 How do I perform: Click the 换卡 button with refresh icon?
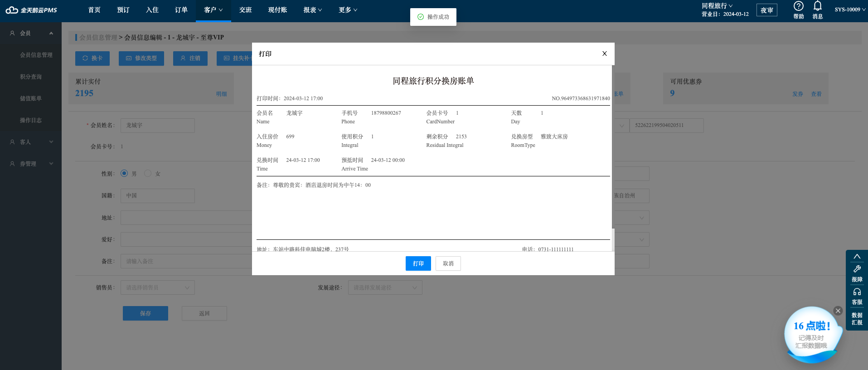[92, 58]
